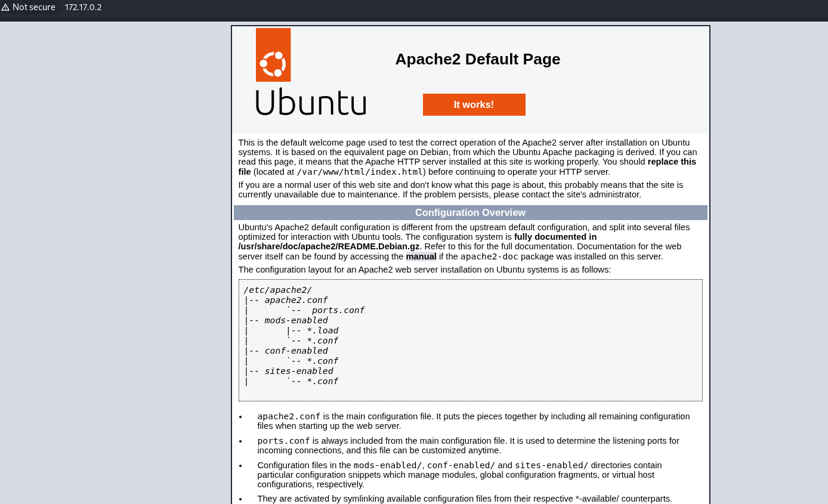Open the highlighted "manual" link

tap(421, 256)
